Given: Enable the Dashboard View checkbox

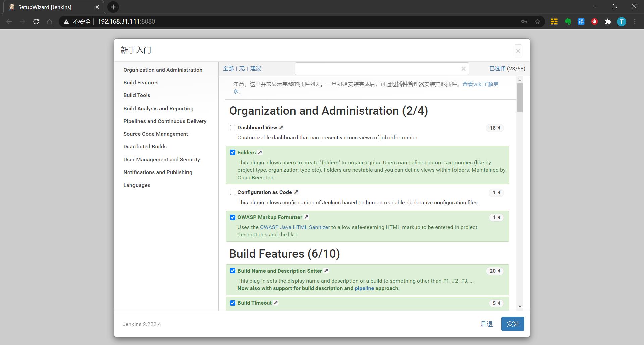Looking at the screenshot, I should [233, 128].
